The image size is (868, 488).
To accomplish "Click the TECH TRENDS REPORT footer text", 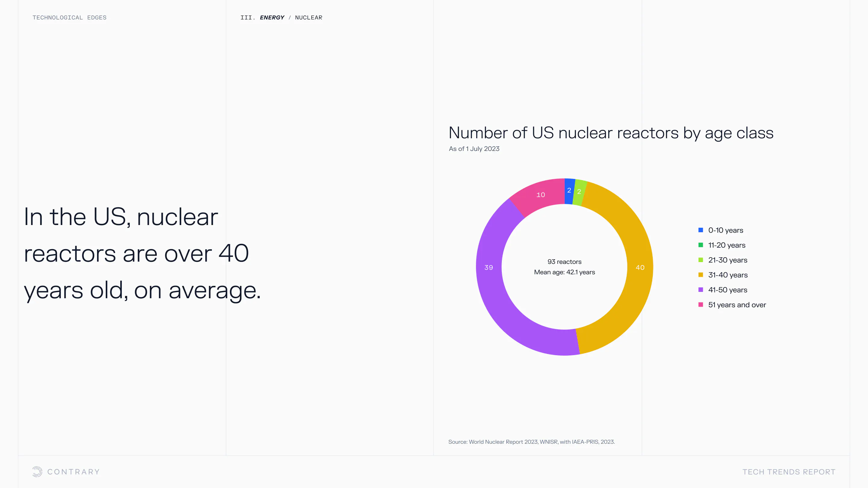I will 789,472.
